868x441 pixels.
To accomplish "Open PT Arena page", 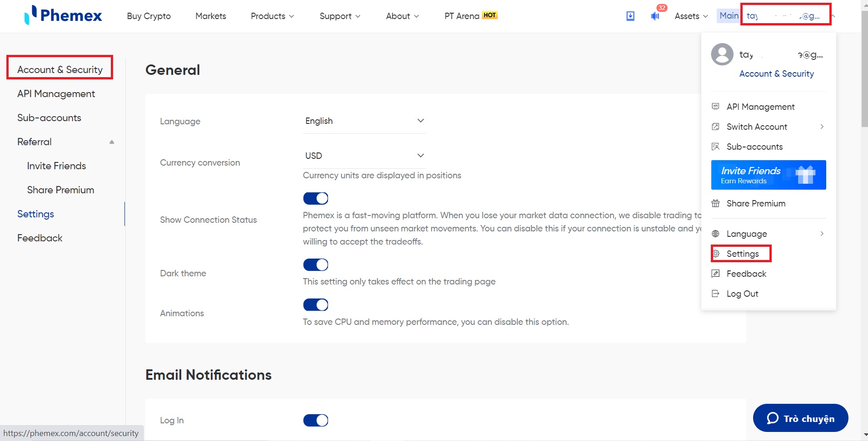I will [x=461, y=16].
